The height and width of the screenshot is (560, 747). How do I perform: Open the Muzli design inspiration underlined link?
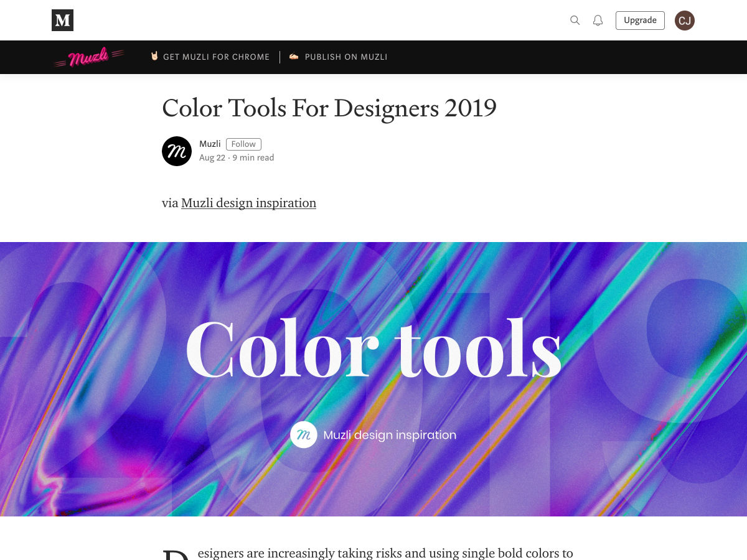248,203
